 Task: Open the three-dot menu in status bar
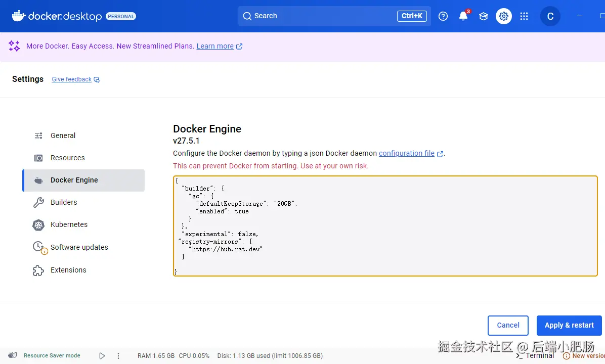pos(118,356)
